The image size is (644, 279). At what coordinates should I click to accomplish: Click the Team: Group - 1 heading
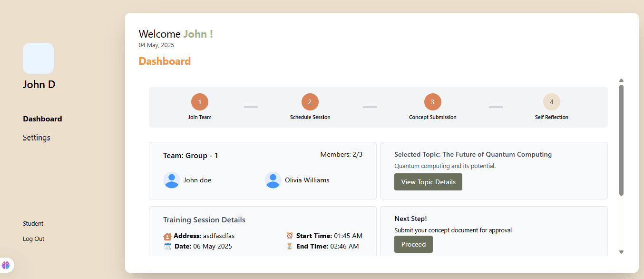[x=191, y=156]
